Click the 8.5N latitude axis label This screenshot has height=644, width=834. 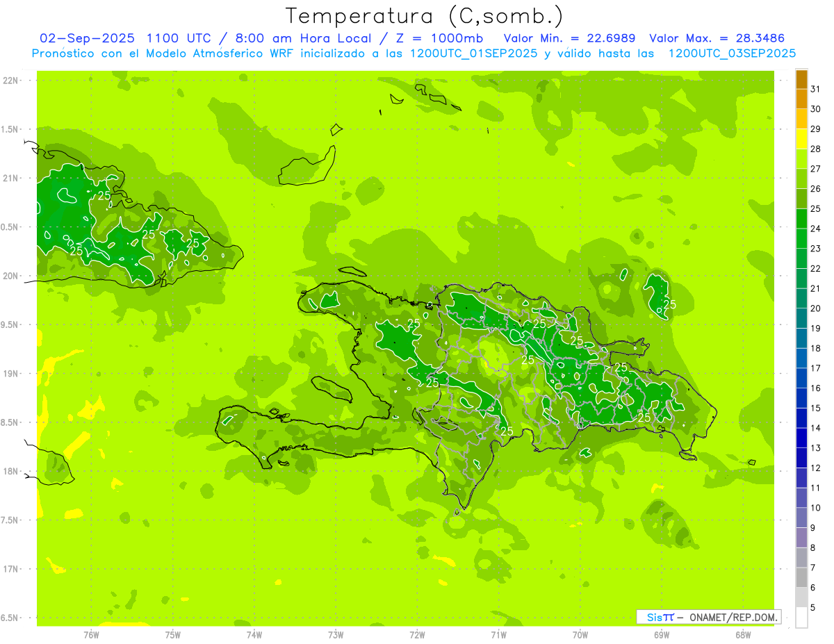pyautogui.click(x=10, y=422)
